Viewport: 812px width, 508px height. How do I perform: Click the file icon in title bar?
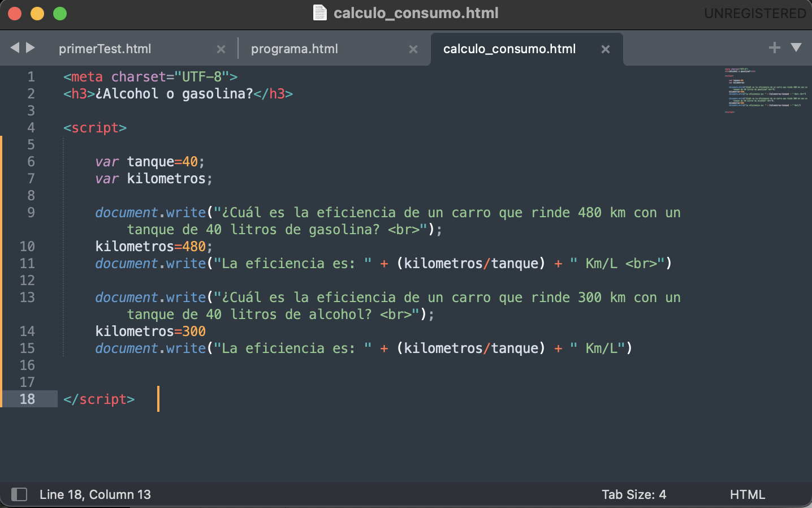pyautogui.click(x=320, y=12)
